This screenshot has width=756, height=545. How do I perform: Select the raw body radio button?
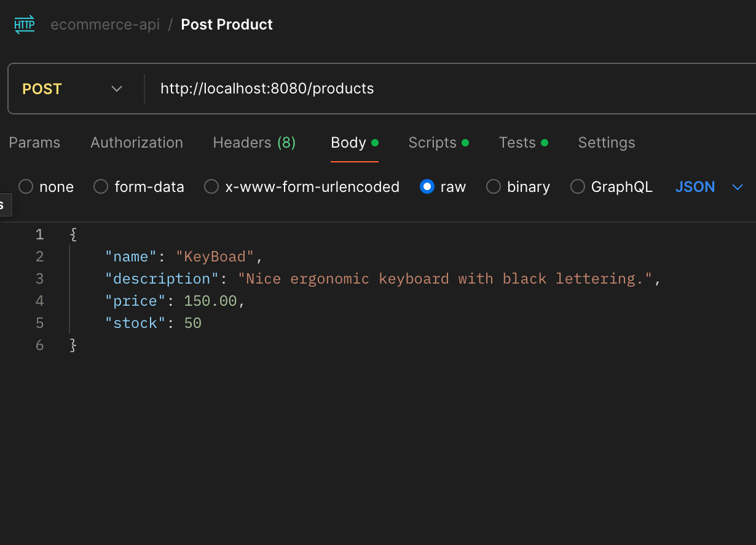(427, 187)
